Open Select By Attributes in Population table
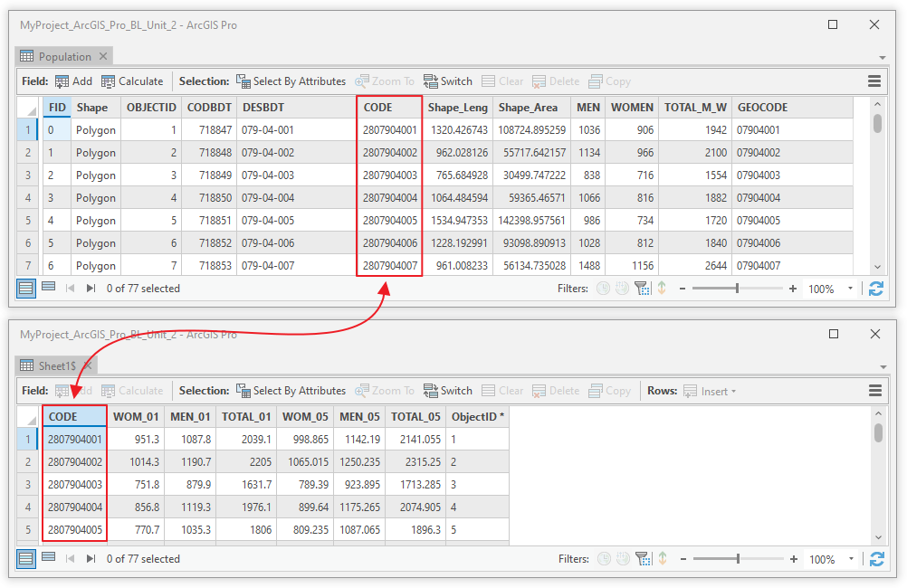This screenshot has height=588, width=907. pos(291,81)
